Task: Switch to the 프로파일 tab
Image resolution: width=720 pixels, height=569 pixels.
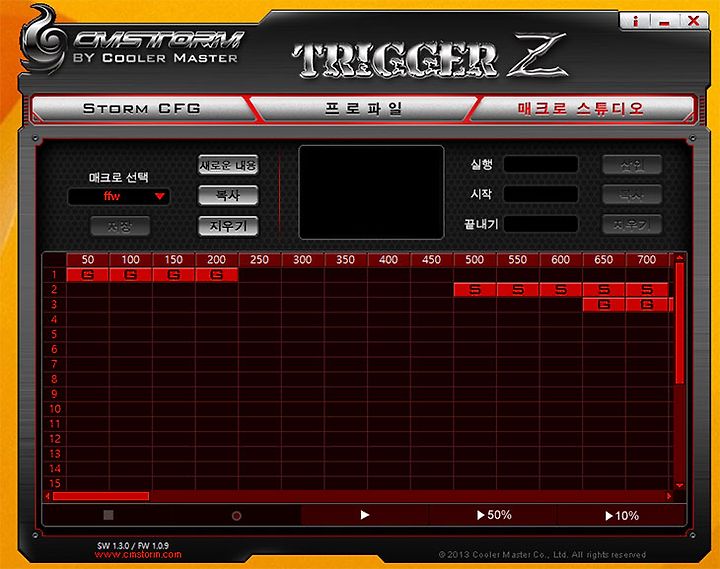Action: point(364,109)
